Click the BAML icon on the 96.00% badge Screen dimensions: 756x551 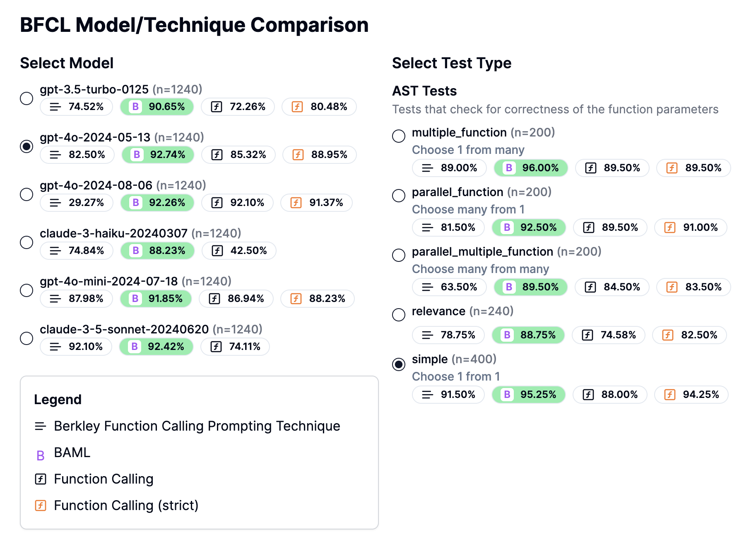tap(509, 168)
